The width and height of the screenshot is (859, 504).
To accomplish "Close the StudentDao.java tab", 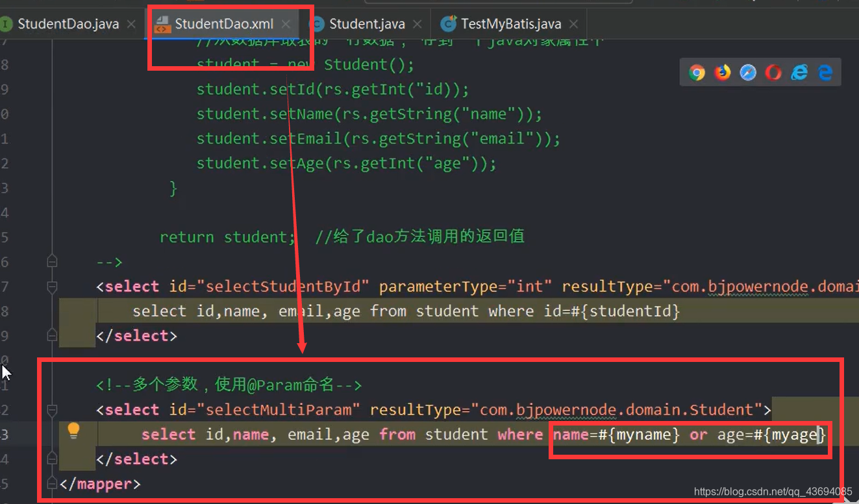I will (131, 25).
